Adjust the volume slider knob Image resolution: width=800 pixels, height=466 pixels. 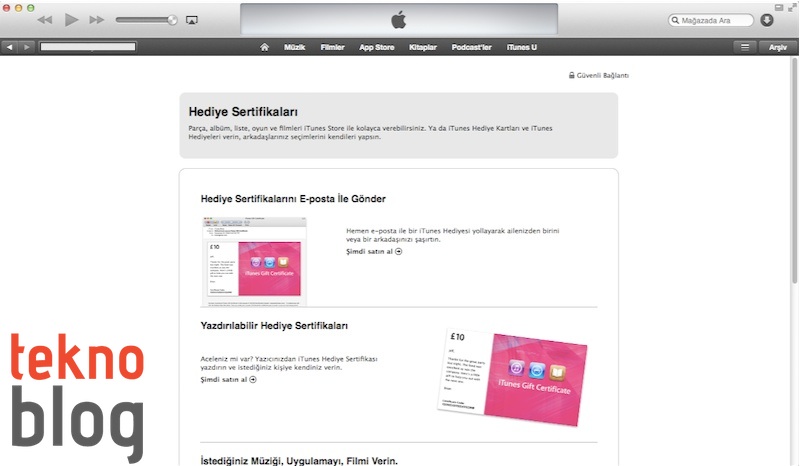click(x=172, y=20)
